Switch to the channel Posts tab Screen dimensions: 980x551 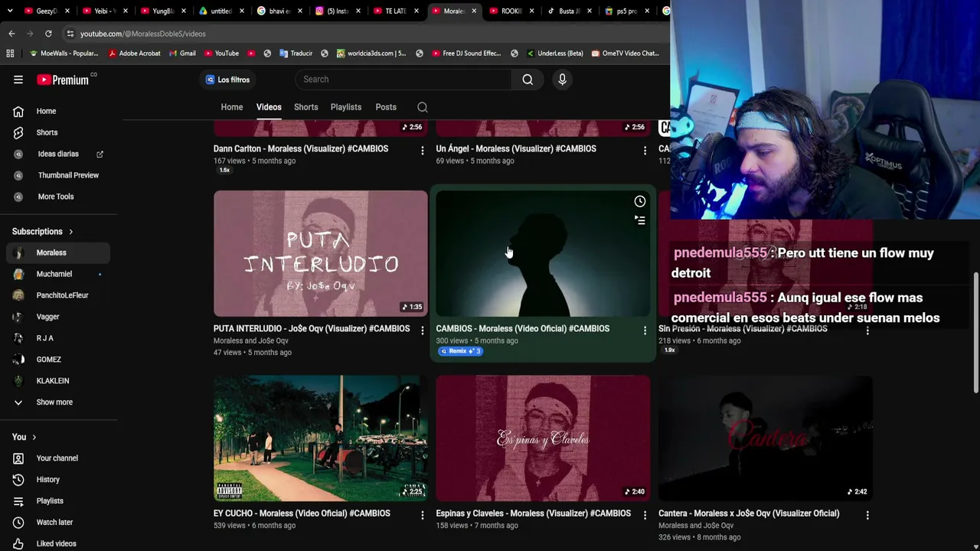click(x=386, y=107)
